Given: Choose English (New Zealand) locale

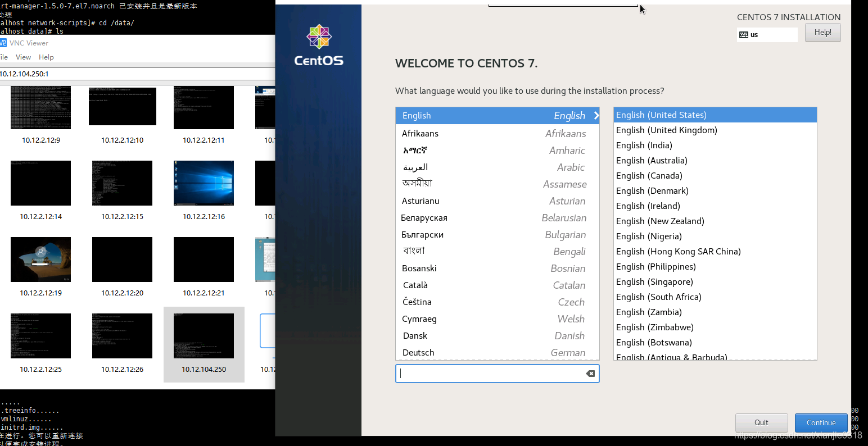Looking at the screenshot, I should 715,221.
